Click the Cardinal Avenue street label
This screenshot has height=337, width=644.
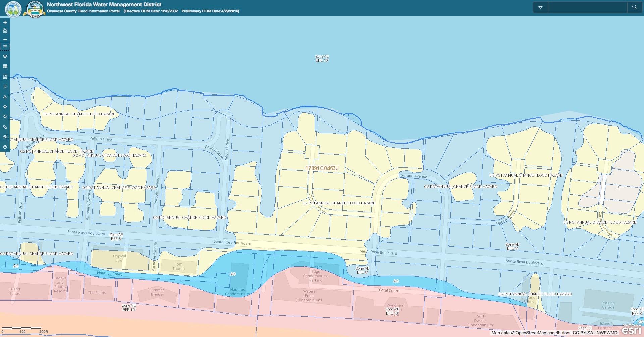[606, 224]
